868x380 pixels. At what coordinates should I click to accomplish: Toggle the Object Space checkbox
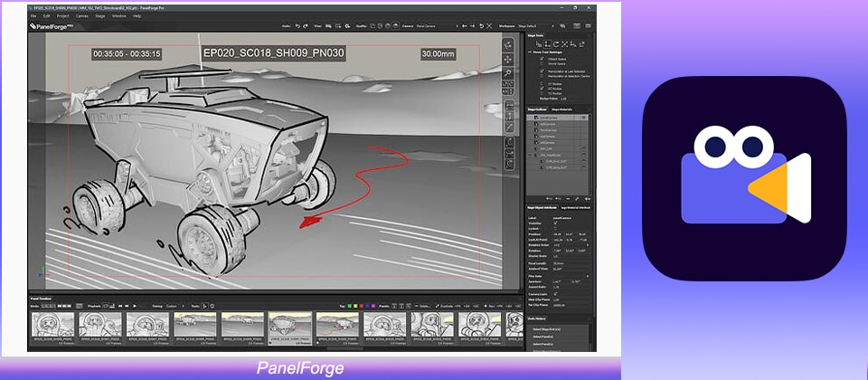pyautogui.click(x=542, y=60)
